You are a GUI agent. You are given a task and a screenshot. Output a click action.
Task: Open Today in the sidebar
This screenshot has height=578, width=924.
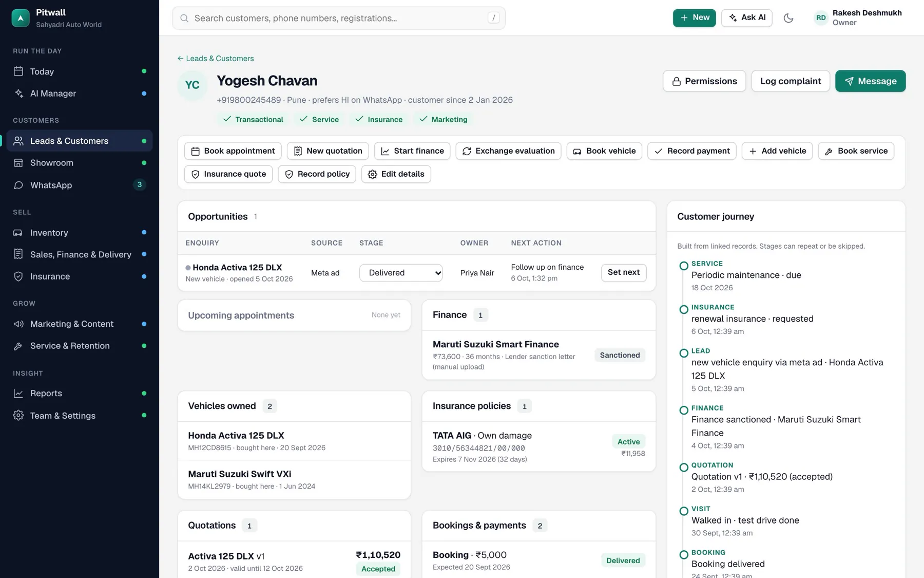[80, 71]
